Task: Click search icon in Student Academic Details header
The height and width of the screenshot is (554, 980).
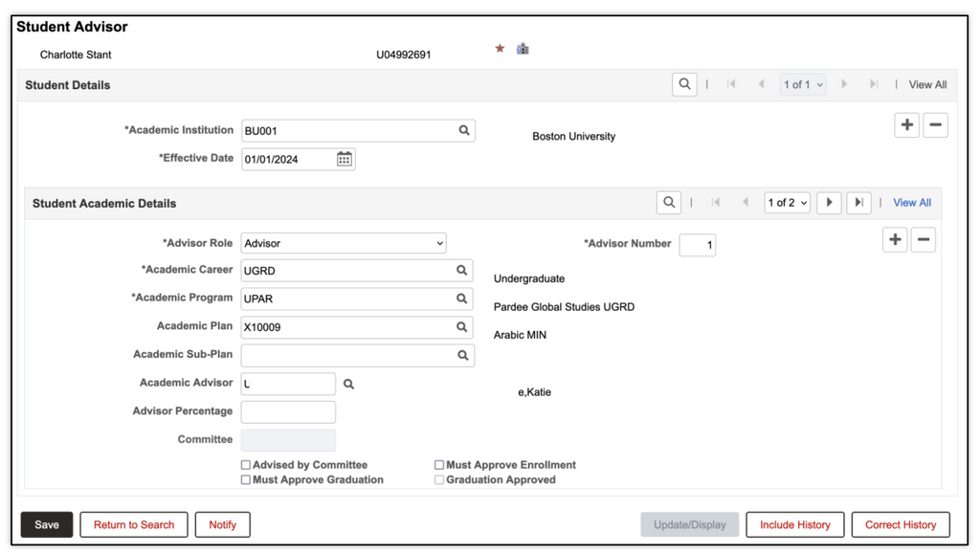Action: coord(669,202)
